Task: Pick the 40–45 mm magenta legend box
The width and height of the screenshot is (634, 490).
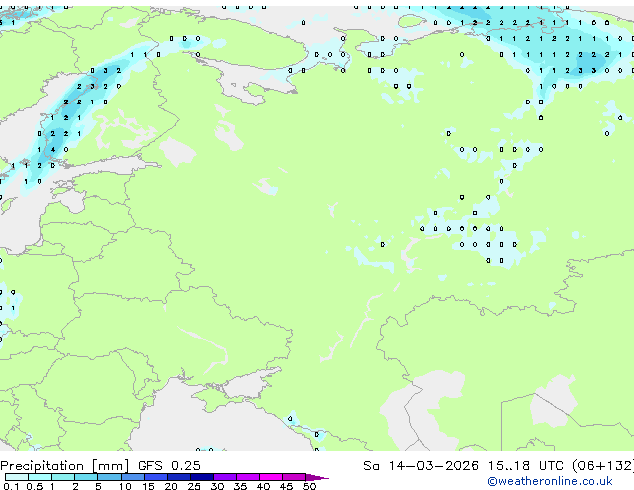Action: 271,477
